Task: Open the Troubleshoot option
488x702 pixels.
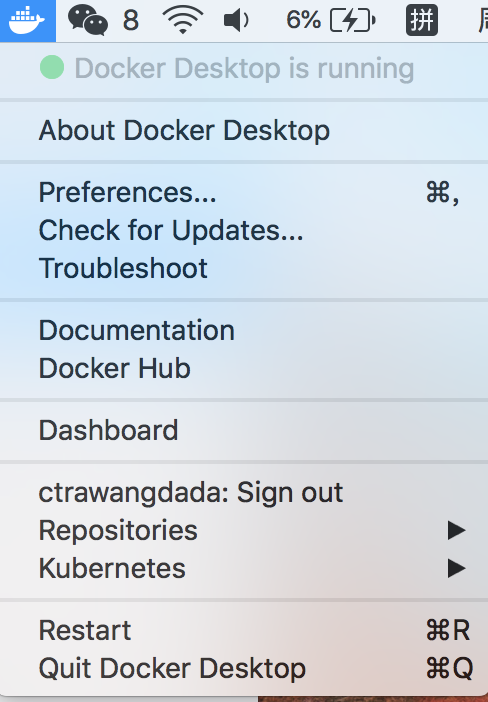Action: coord(244,269)
